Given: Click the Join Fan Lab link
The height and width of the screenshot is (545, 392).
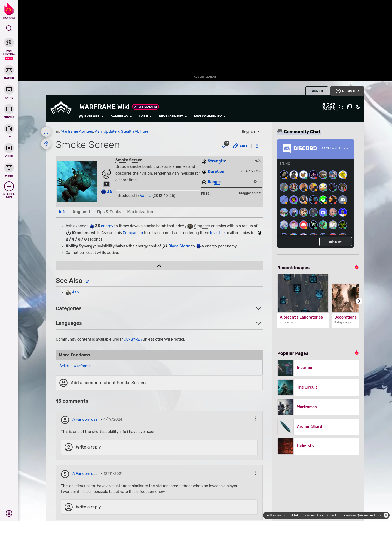Looking at the screenshot, I should tap(313, 515).
